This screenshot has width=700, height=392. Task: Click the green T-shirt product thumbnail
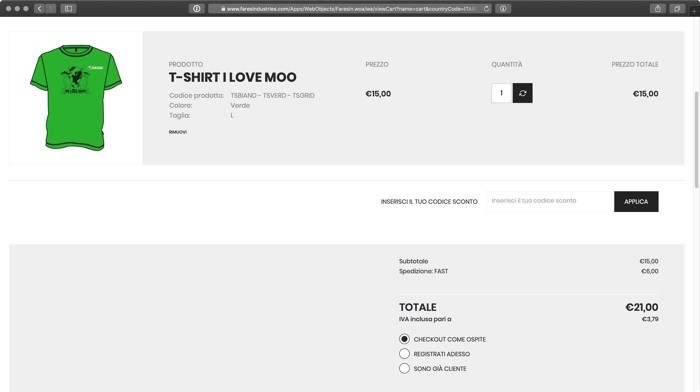click(x=76, y=98)
